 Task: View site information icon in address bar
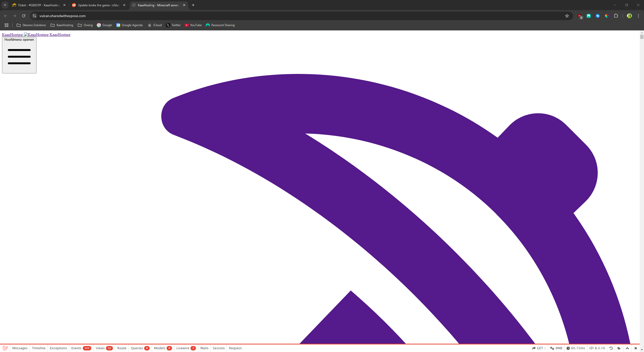click(x=35, y=16)
